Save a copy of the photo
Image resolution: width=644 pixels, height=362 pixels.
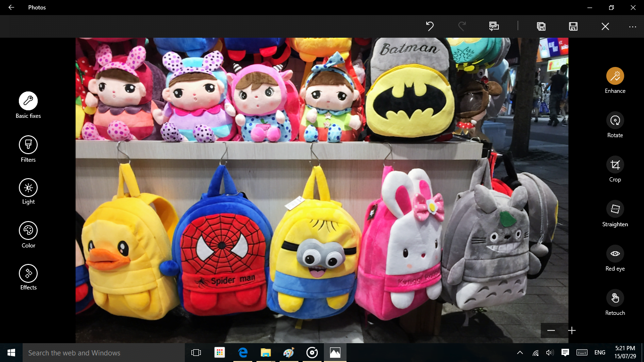click(541, 26)
